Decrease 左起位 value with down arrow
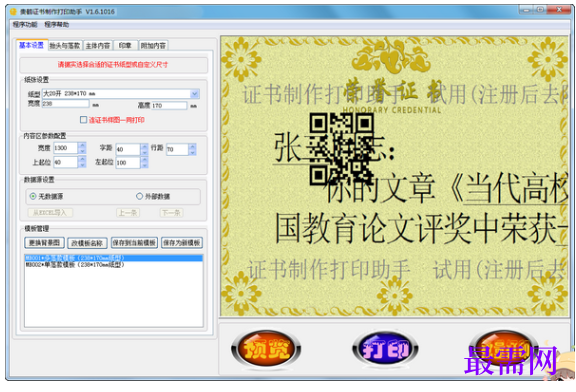 144,165
